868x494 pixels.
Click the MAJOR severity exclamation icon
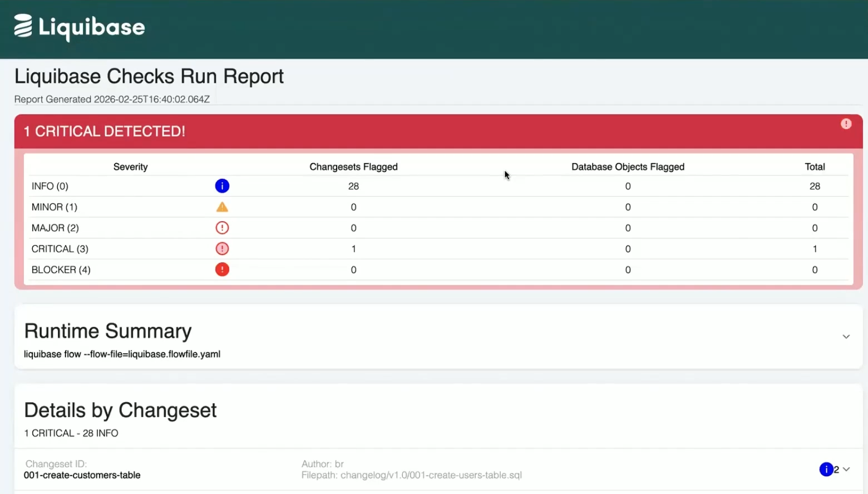coord(222,228)
